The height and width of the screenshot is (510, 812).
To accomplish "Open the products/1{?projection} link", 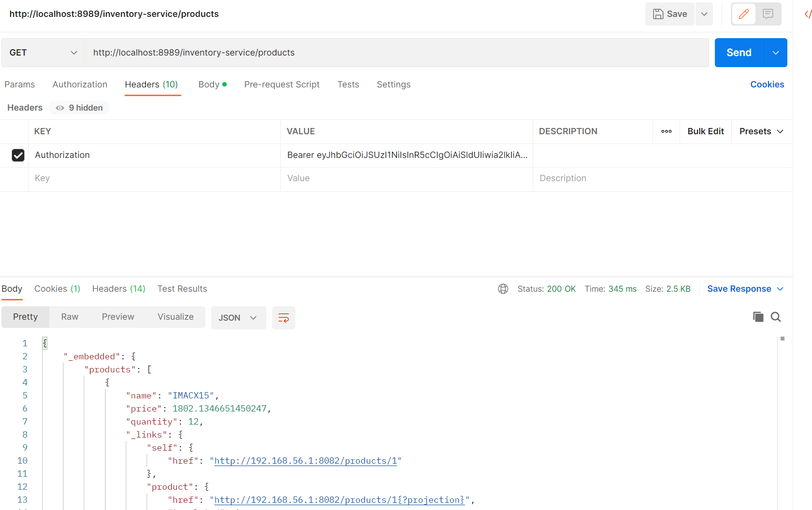I will 339,500.
